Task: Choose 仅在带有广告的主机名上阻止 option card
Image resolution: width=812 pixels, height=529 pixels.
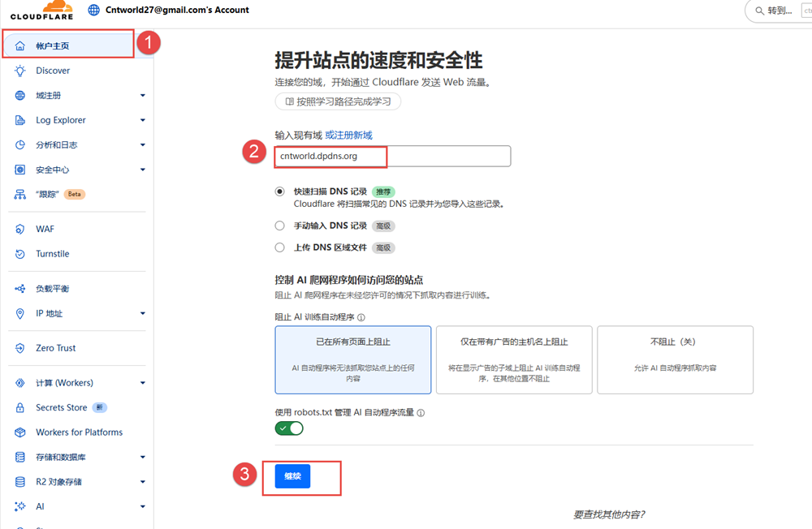Action: click(514, 359)
